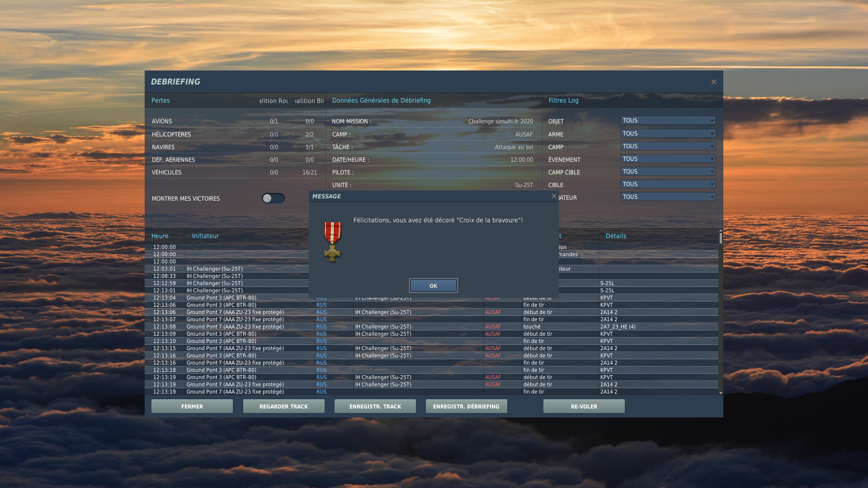Open the CIBLE filter dropdown

(x=668, y=184)
